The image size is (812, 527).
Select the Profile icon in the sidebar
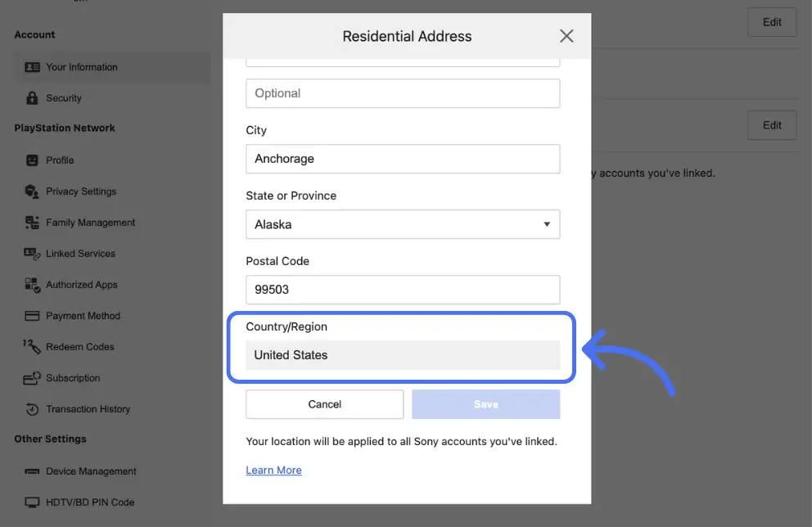click(30, 160)
